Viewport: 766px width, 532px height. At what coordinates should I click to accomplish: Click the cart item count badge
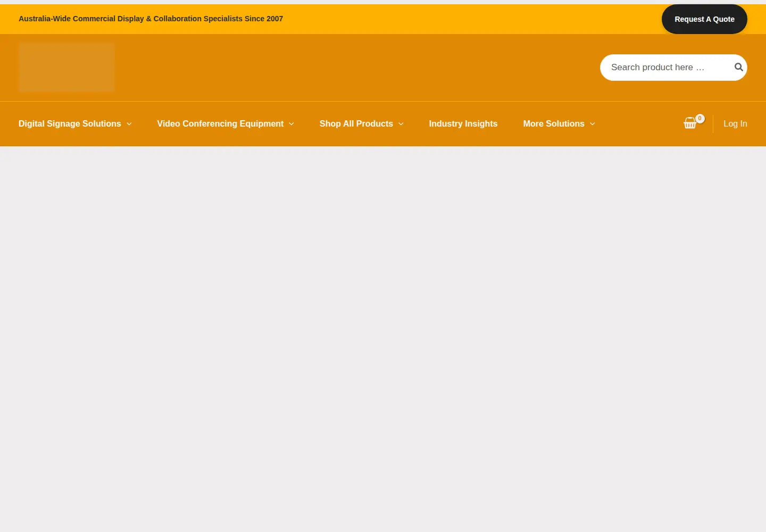click(700, 119)
